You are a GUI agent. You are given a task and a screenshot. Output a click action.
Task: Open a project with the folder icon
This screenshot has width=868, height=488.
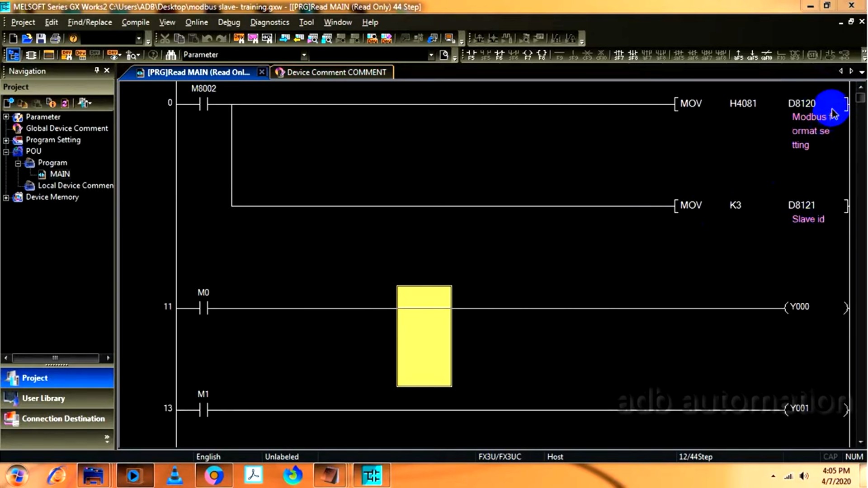pos(27,39)
